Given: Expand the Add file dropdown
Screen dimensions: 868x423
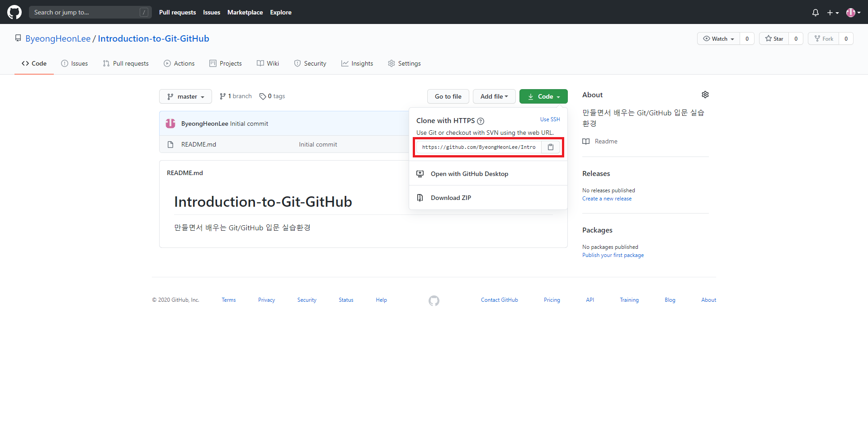Looking at the screenshot, I should (494, 96).
